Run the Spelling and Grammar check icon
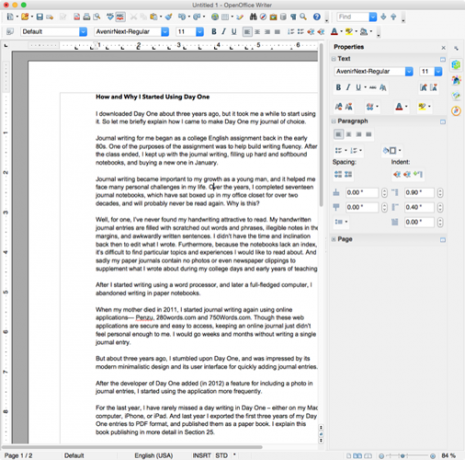The height and width of the screenshot is (460, 465). pos(110,17)
